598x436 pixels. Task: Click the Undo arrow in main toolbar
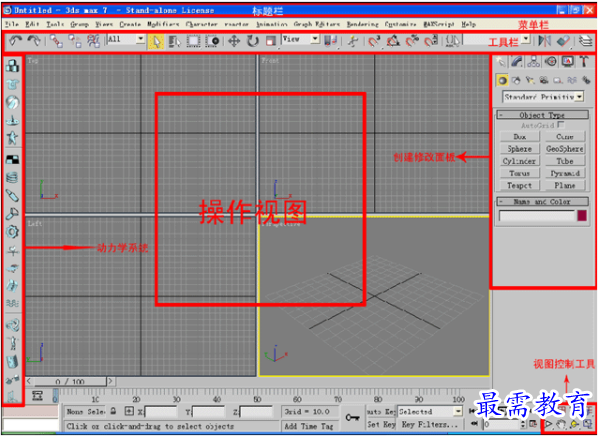pyautogui.click(x=16, y=41)
